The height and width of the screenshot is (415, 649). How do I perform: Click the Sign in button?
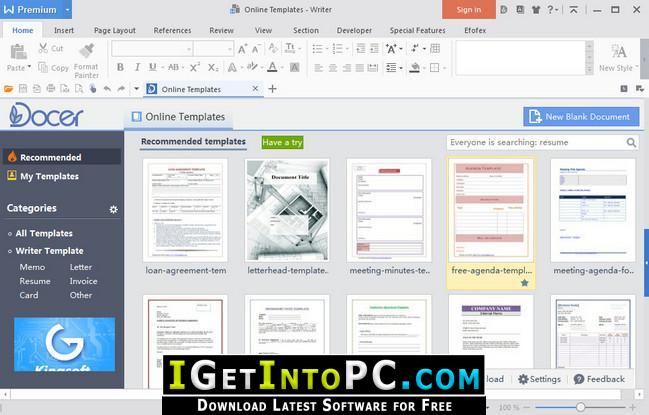pyautogui.click(x=469, y=10)
